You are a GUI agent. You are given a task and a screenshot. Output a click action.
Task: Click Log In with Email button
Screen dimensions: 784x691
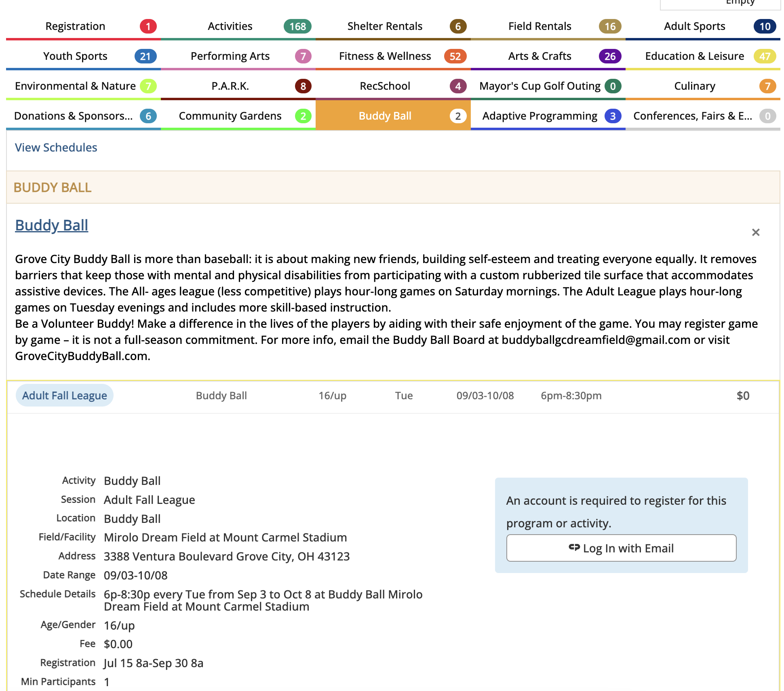pyautogui.click(x=621, y=548)
